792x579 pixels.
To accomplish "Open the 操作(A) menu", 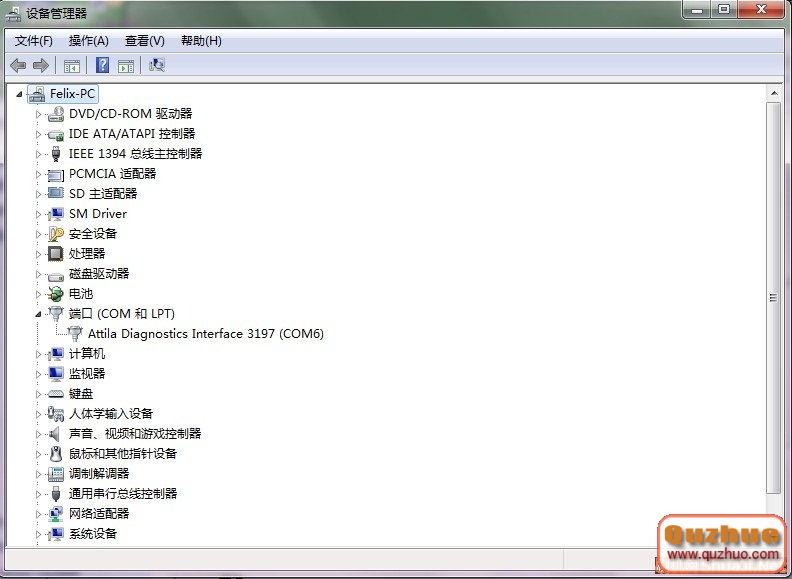I will tap(89, 41).
